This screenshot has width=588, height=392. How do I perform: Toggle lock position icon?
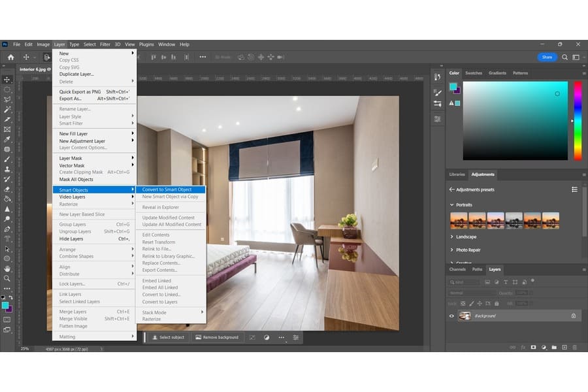click(x=480, y=303)
